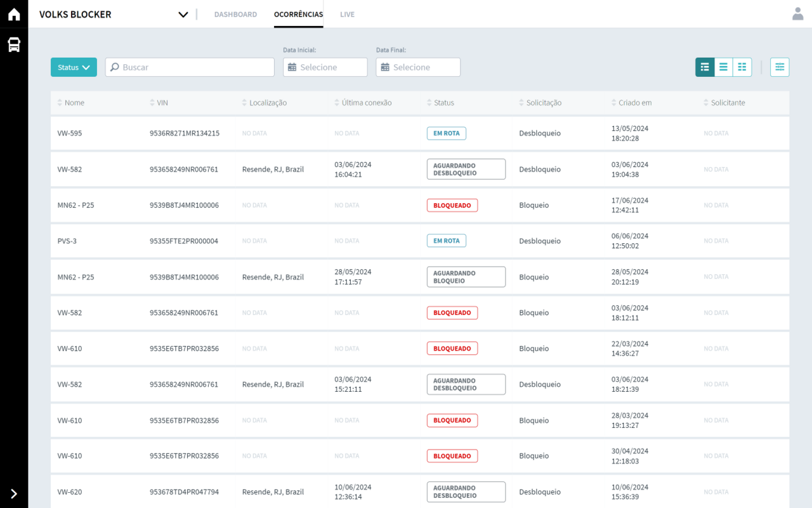
Task: Click Resende location in VW-620 row
Action: pos(273,492)
